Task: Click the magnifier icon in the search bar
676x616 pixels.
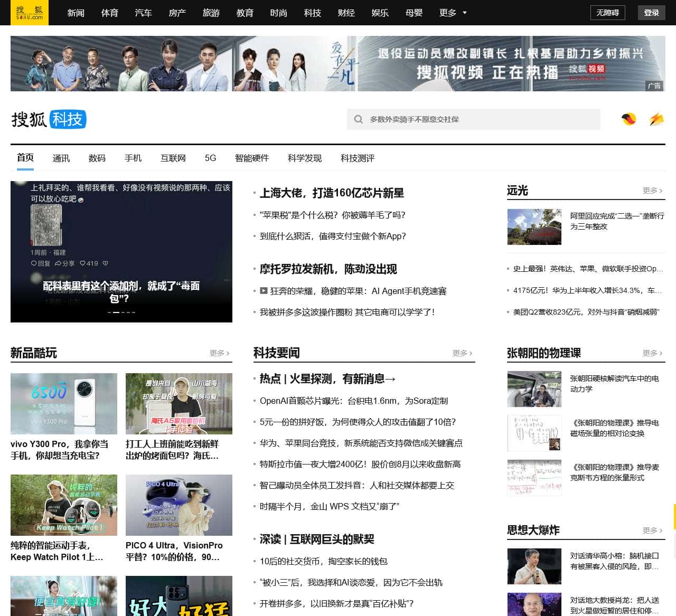Action: (358, 119)
